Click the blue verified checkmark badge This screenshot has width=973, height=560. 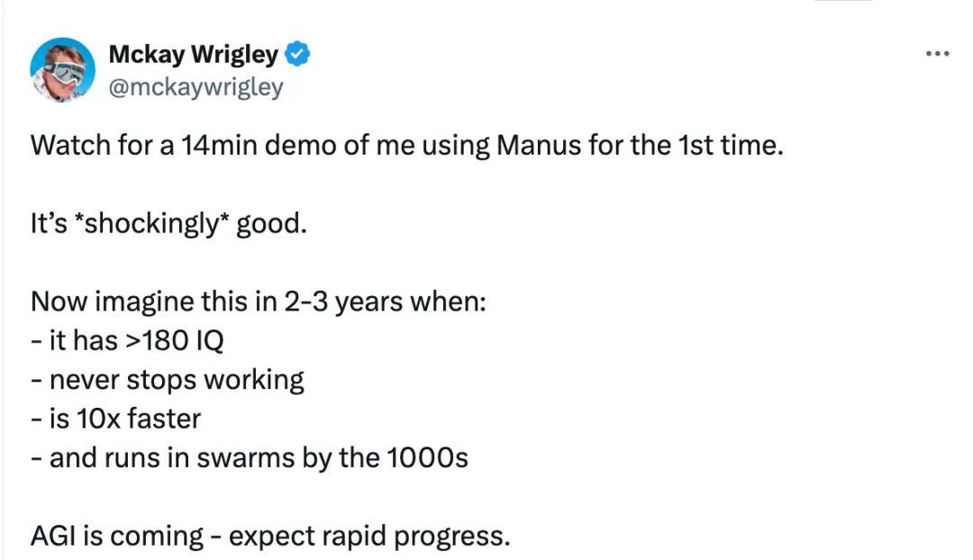click(x=297, y=54)
